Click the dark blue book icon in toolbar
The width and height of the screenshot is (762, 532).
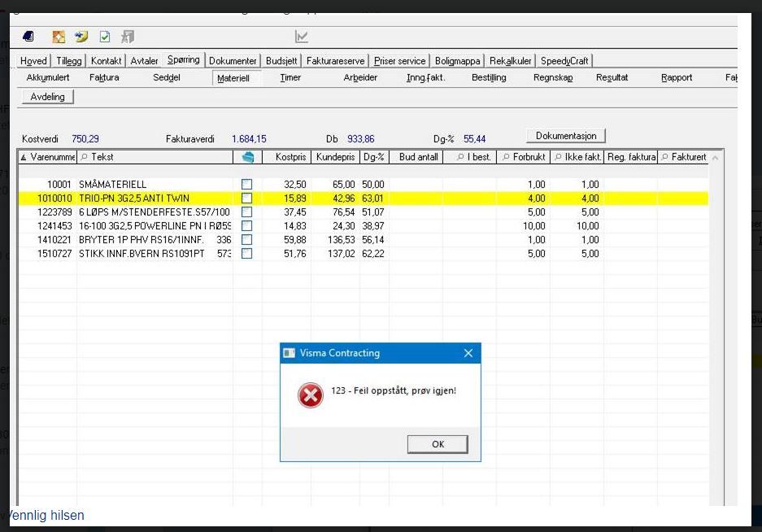click(28, 37)
